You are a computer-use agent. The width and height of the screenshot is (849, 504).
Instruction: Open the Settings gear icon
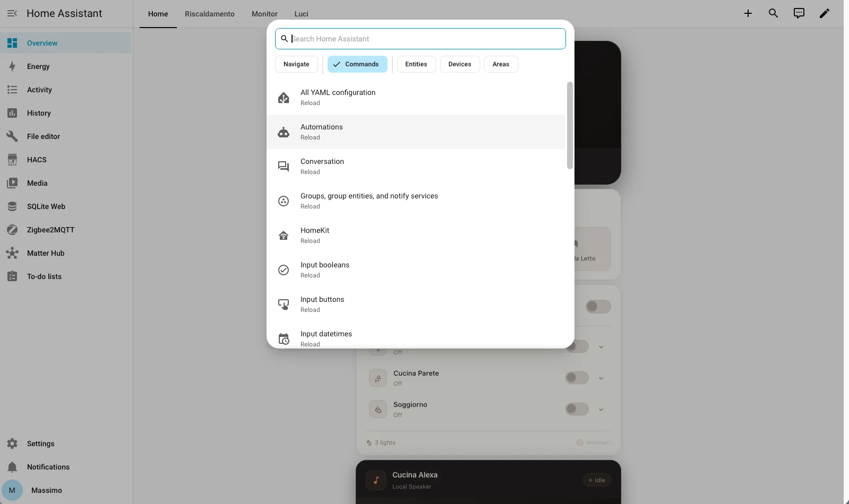tap(12, 444)
